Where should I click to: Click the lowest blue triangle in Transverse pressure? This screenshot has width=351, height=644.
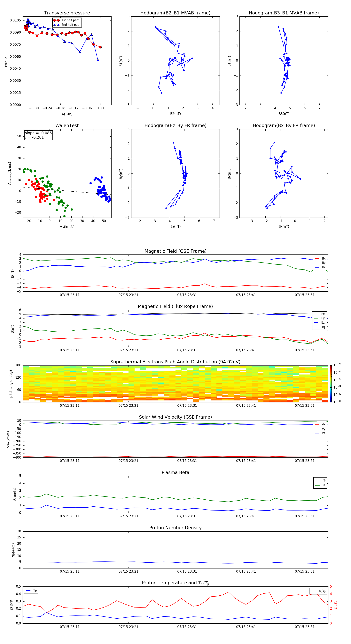point(98,60)
